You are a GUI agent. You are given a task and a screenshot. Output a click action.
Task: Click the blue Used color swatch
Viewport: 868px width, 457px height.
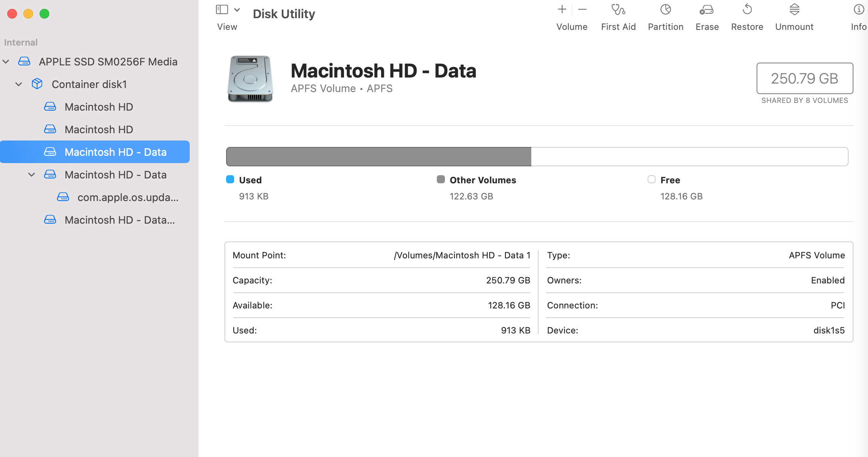coord(230,180)
